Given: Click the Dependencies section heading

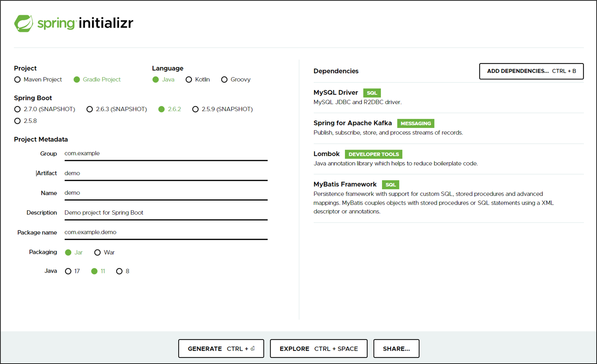Looking at the screenshot, I should pos(336,71).
